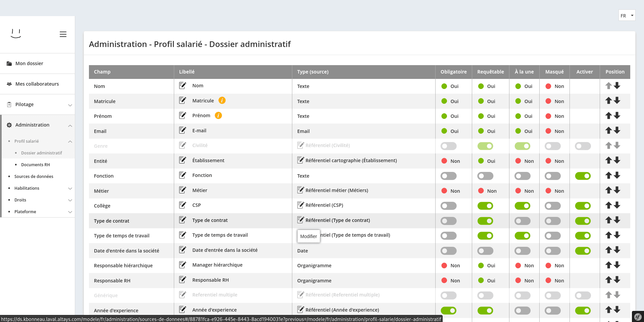Move the Fonction row up
Screen dimensions: 644x322
(x=608, y=175)
